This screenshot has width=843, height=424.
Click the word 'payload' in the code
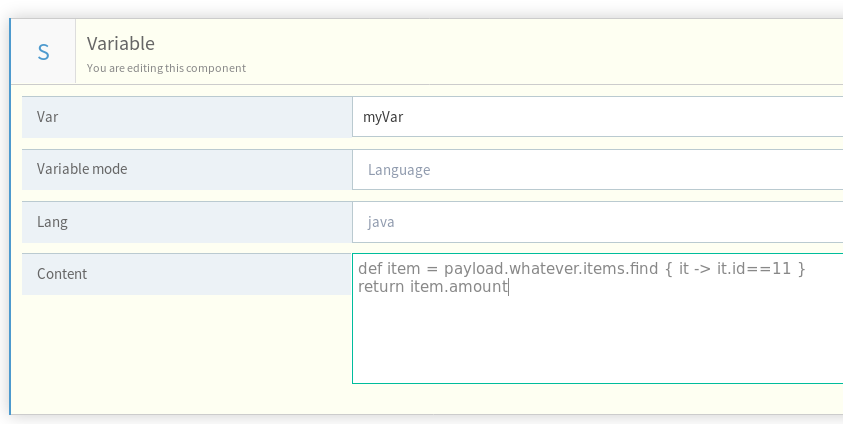(x=475, y=269)
